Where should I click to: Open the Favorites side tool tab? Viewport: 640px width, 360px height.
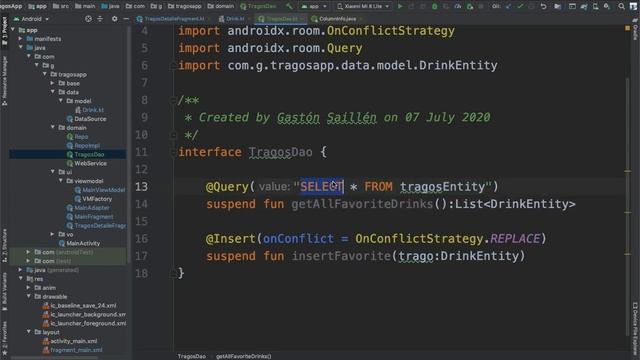point(4,337)
